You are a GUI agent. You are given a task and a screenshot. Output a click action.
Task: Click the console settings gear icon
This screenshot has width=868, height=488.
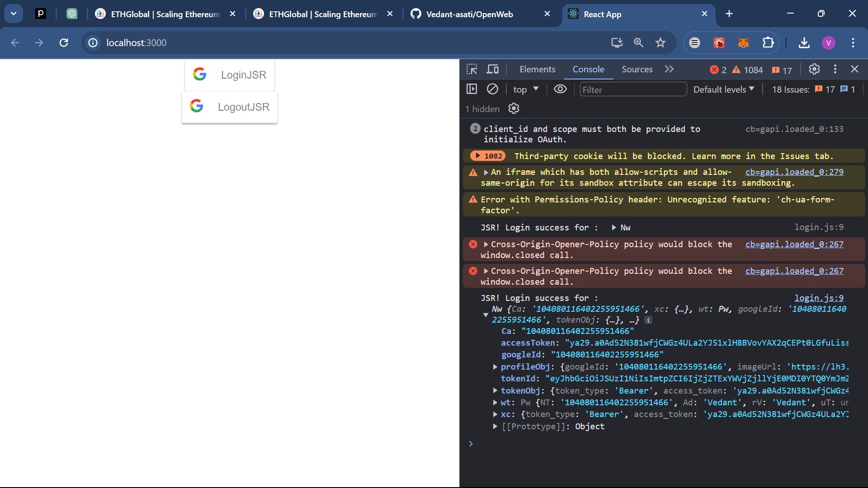513,108
